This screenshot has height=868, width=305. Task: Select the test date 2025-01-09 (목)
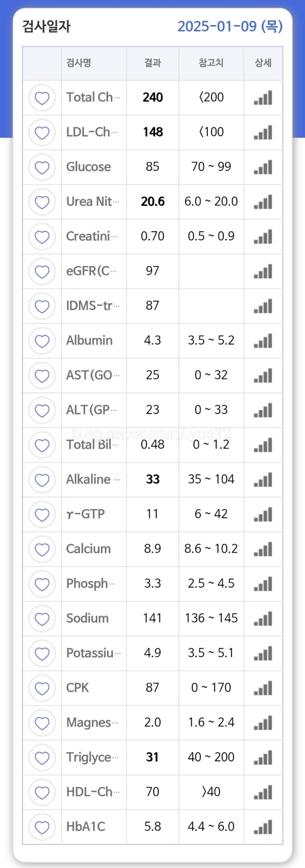click(230, 27)
